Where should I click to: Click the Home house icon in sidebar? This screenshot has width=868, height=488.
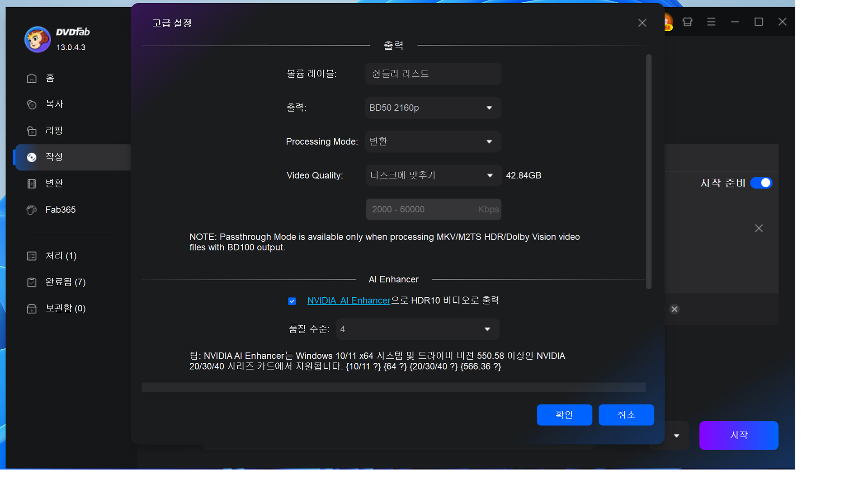[32, 78]
